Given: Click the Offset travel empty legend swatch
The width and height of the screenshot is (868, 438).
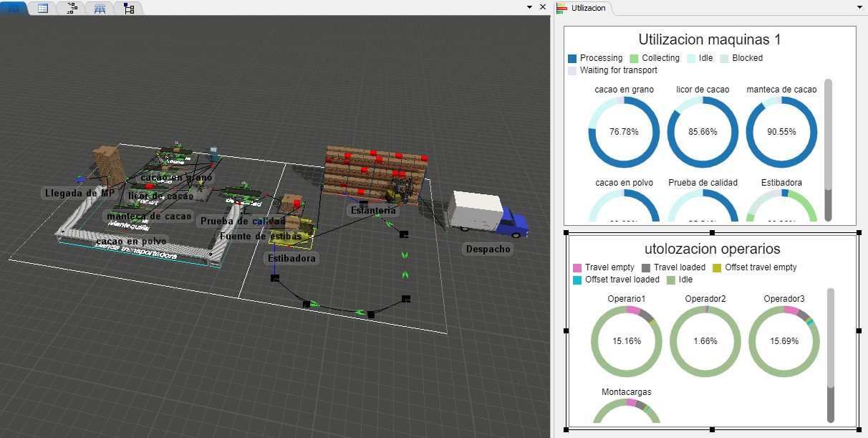Looking at the screenshot, I should pyautogui.click(x=717, y=267).
